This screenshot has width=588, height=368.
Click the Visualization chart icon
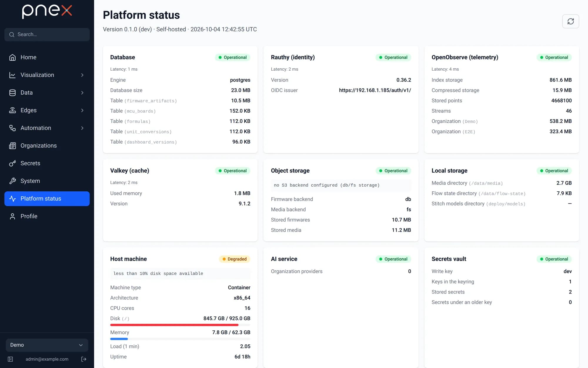[x=12, y=75]
